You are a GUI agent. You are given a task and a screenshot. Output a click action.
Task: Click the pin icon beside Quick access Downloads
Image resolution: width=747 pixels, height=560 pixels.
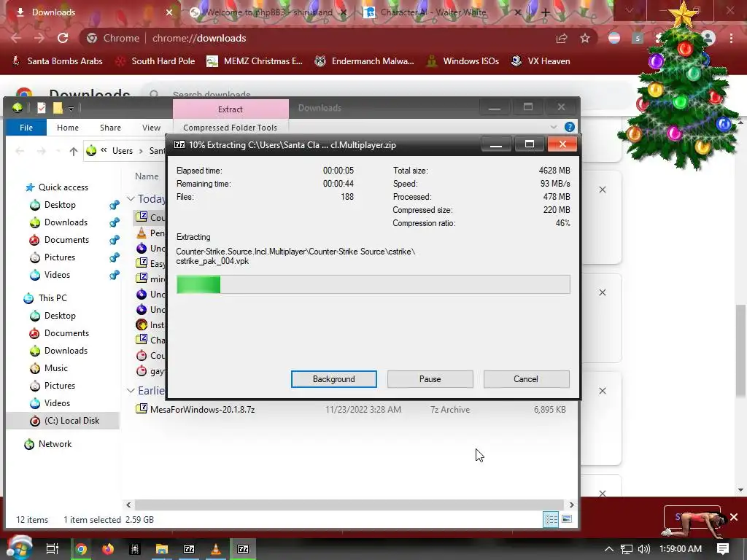115,222
